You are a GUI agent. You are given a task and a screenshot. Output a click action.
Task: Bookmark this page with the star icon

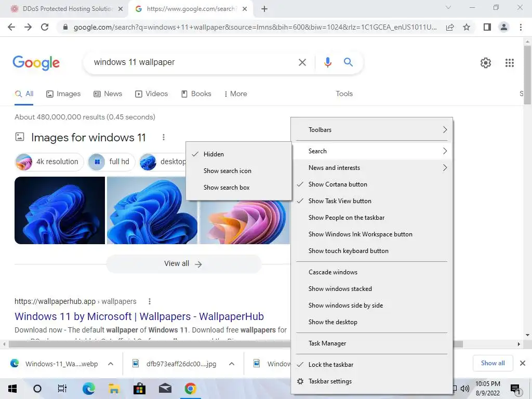tap(467, 27)
